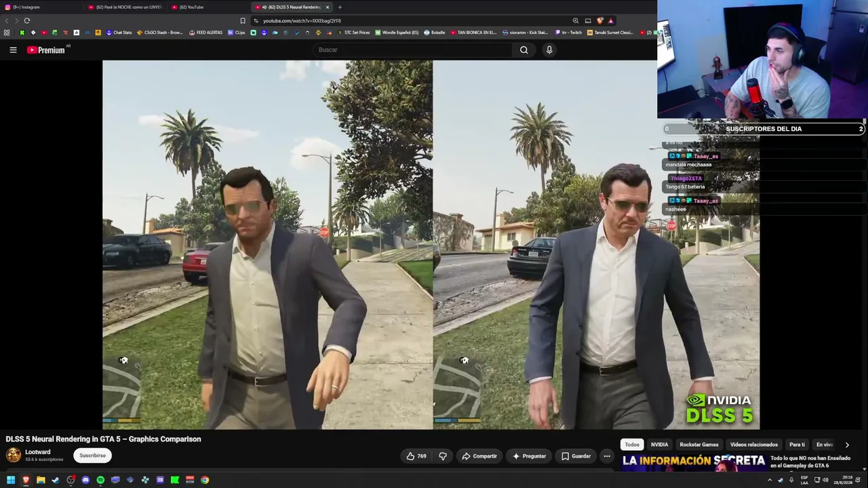868x488 pixels.
Task: Select the Para ti filter chip
Action: point(797,445)
